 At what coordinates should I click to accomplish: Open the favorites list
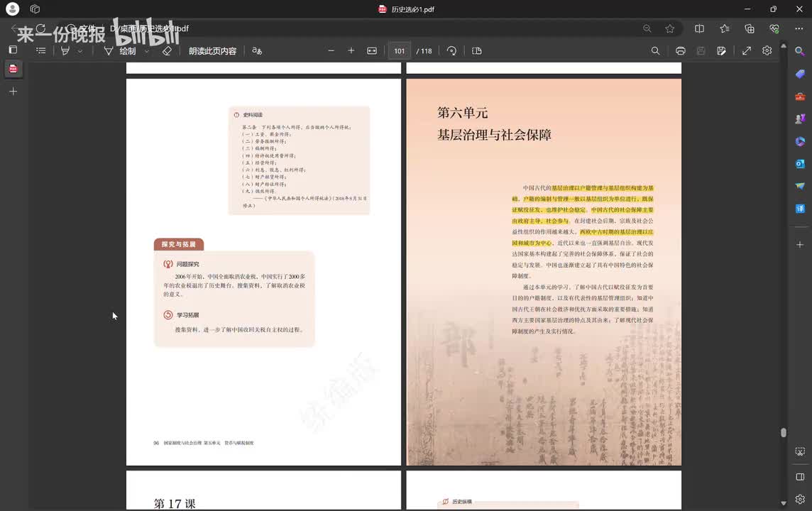tap(725, 29)
